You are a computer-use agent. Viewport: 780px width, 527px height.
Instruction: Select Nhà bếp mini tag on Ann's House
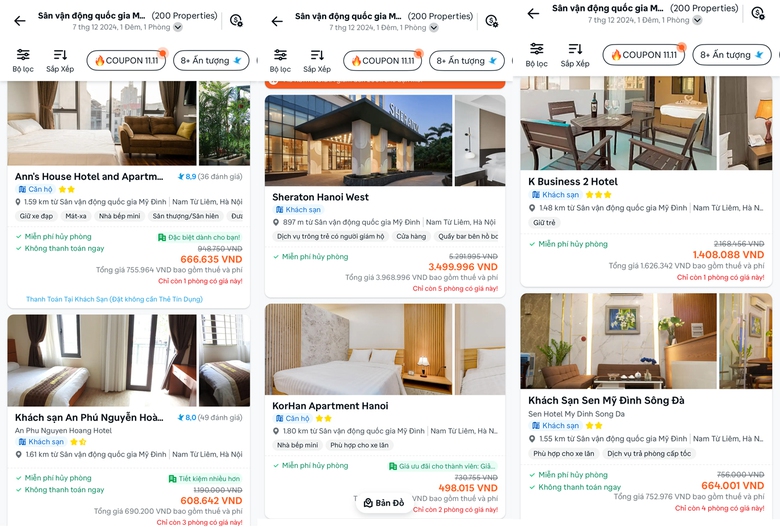point(119,216)
